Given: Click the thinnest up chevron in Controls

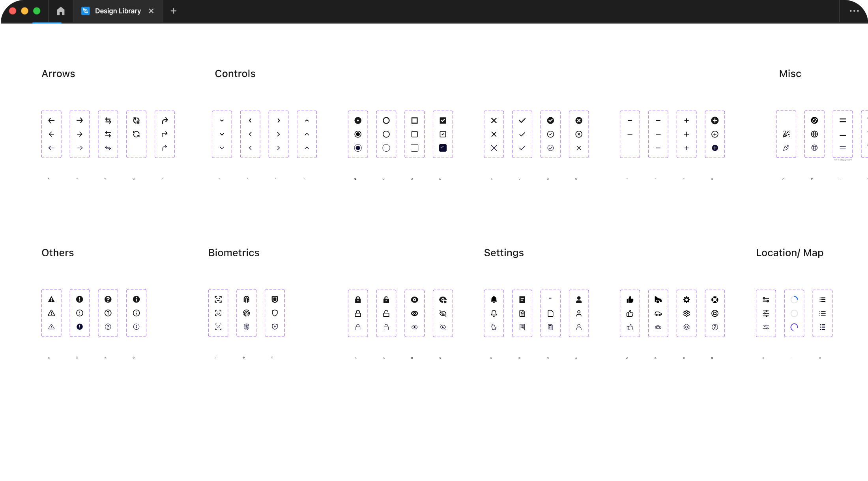Looking at the screenshot, I should [x=307, y=148].
